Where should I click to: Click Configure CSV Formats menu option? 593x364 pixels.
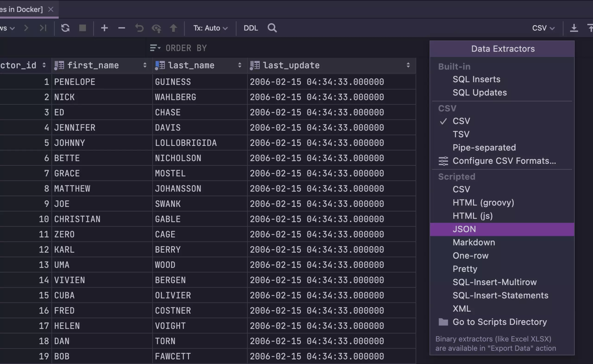(504, 161)
